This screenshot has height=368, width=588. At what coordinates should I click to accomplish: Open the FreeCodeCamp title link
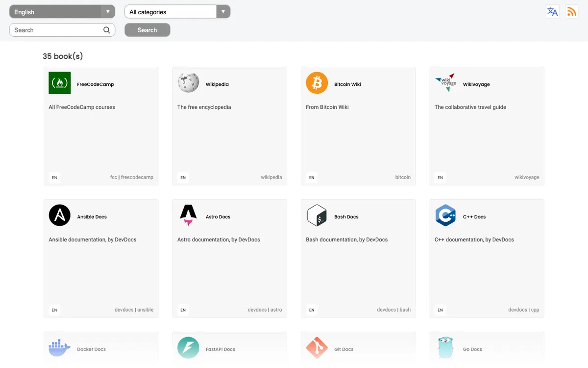click(96, 84)
